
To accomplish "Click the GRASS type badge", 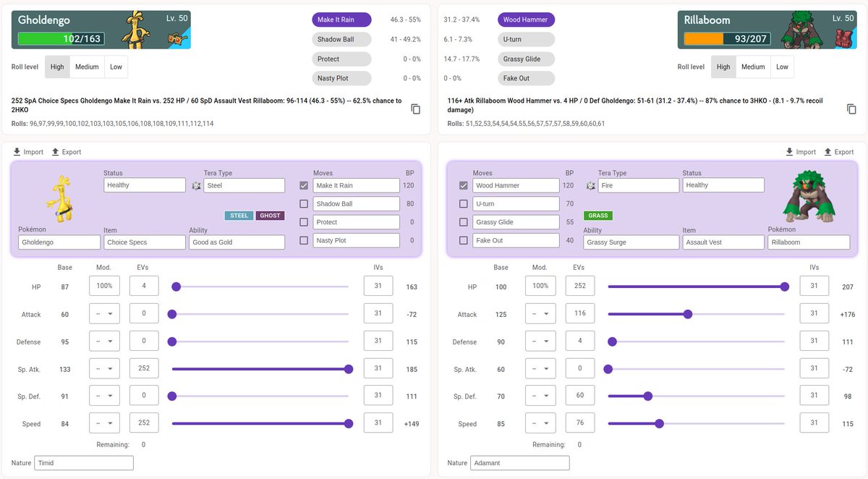I will point(598,216).
